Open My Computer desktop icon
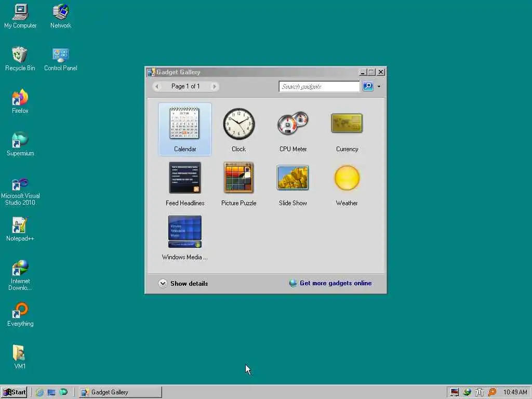The image size is (532, 399). pos(20,16)
